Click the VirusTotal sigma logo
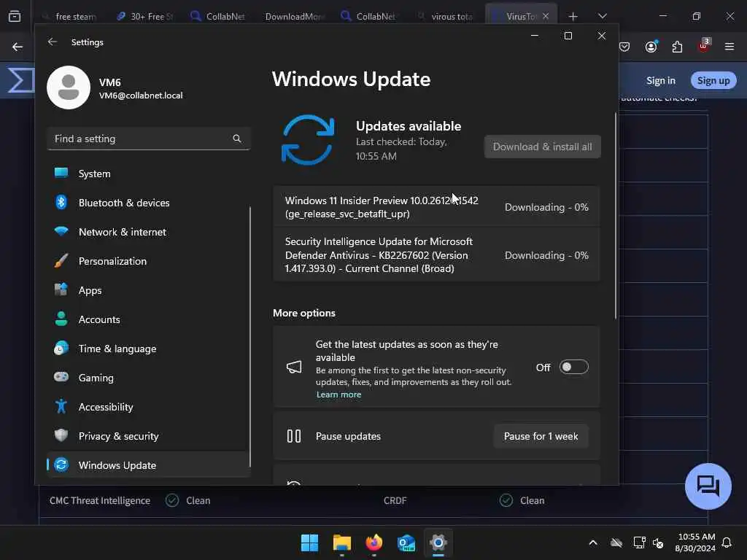 [21, 80]
